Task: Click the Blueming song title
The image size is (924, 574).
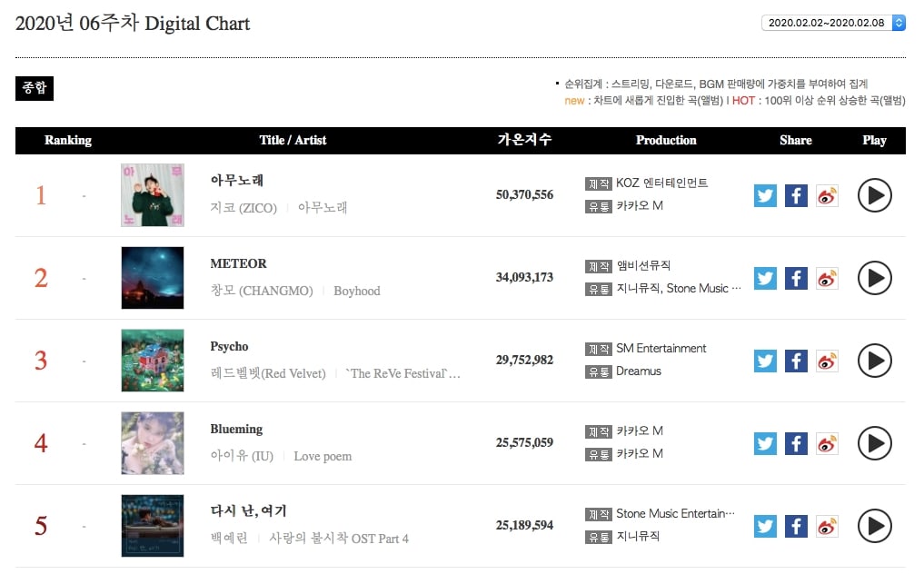Action: click(x=236, y=430)
